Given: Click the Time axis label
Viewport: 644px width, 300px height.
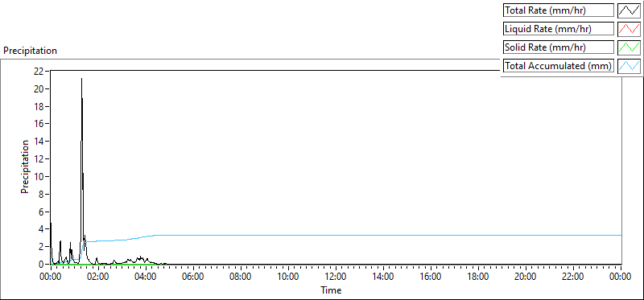Looking at the screenshot, I should 331,290.
